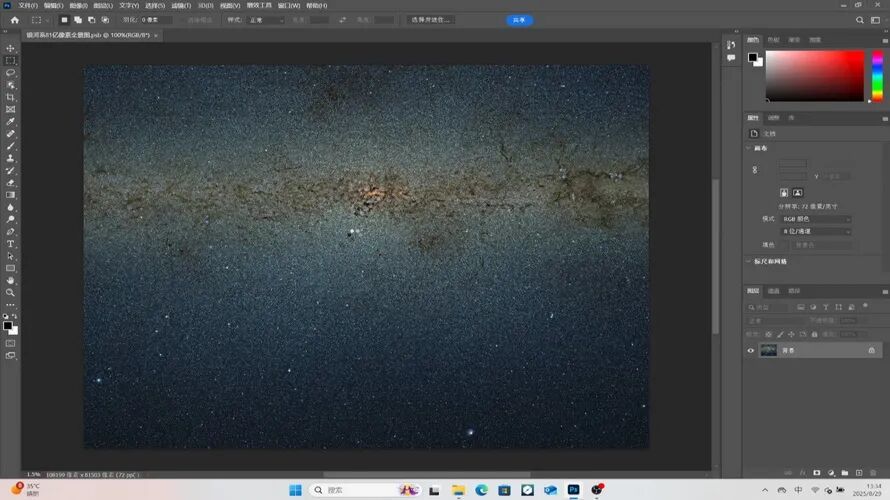Click the lock icon on 背景 layer
The image size is (890, 500).
(x=871, y=351)
